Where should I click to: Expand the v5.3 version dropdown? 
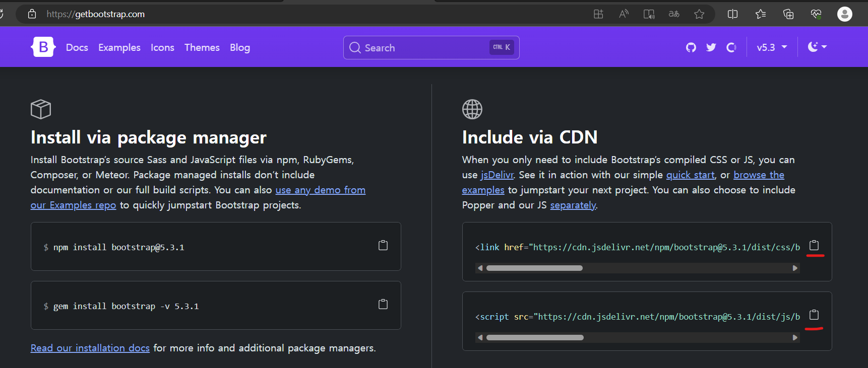(772, 47)
